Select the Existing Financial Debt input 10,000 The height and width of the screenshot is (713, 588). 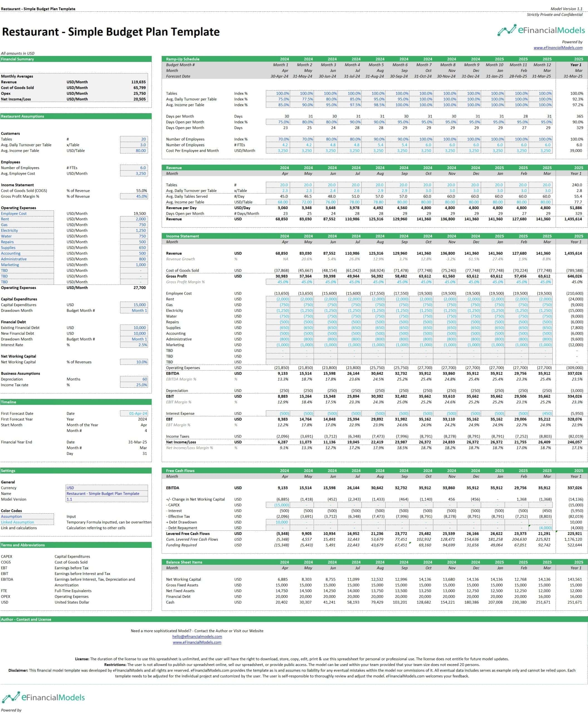134,328
